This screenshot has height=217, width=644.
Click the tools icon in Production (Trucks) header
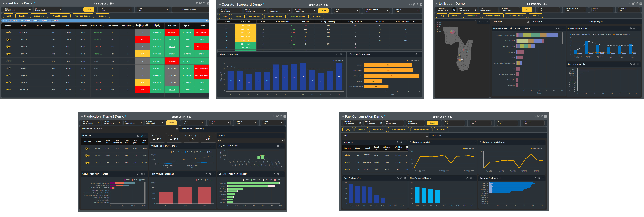[281, 116]
